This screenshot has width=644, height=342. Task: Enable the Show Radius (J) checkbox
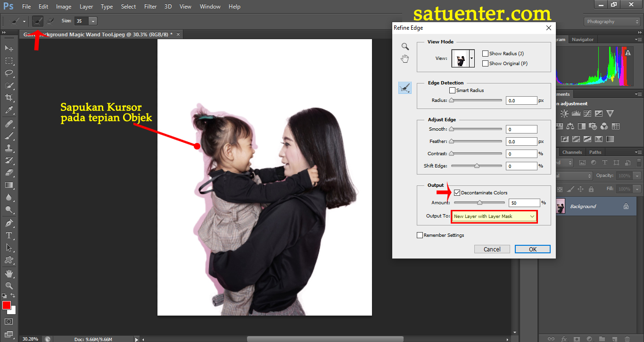(486, 54)
